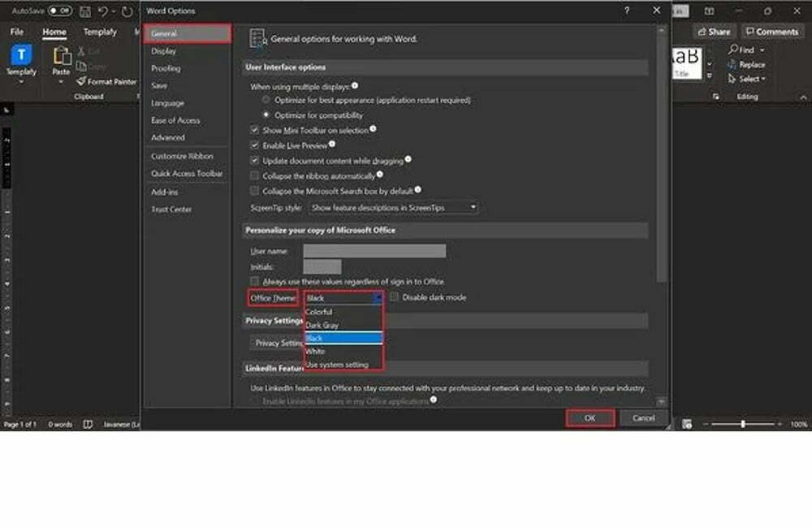Click the Undo arrow icon
Screen dimensions: 812x528
103,11
